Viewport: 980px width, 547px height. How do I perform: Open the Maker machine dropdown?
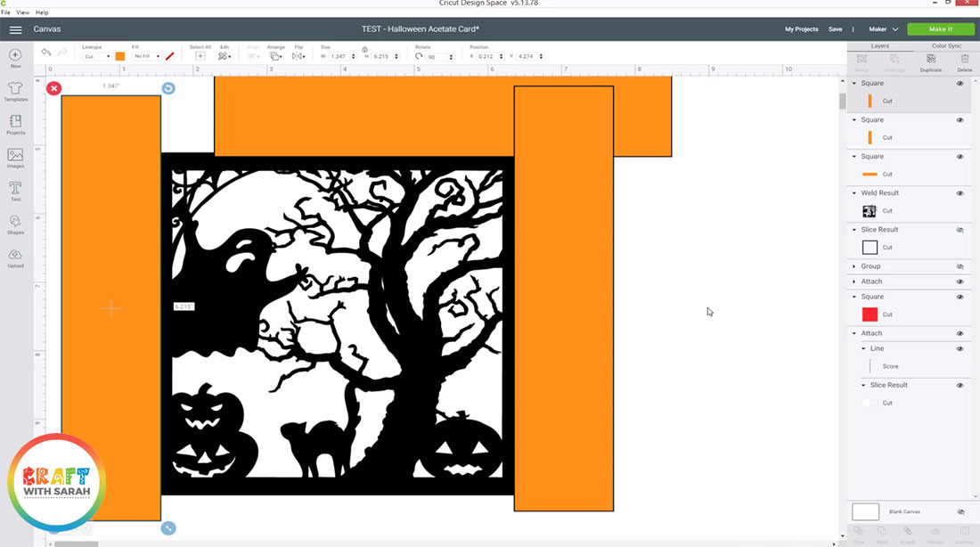[883, 29]
